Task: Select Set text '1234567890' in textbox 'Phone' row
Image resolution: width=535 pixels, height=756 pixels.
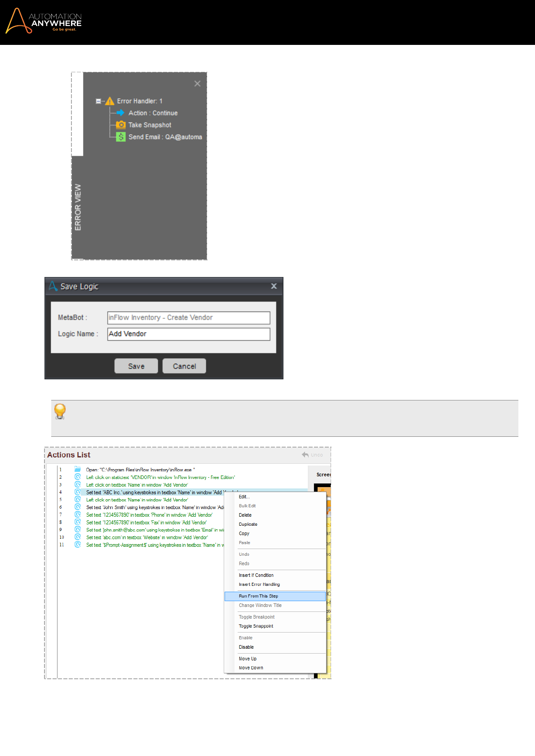Action: pyautogui.click(x=149, y=515)
